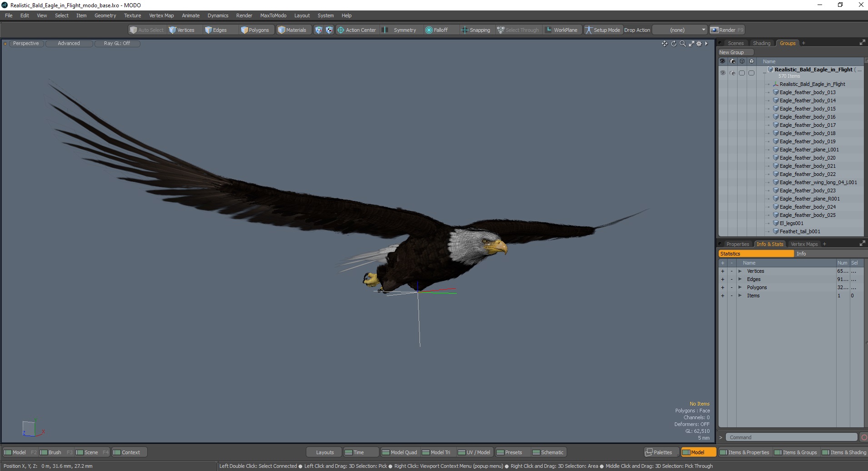The image size is (868, 471).
Task: Select the Realistic_Bald_Eagle_in_Flight locator item
Action: point(812,84)
